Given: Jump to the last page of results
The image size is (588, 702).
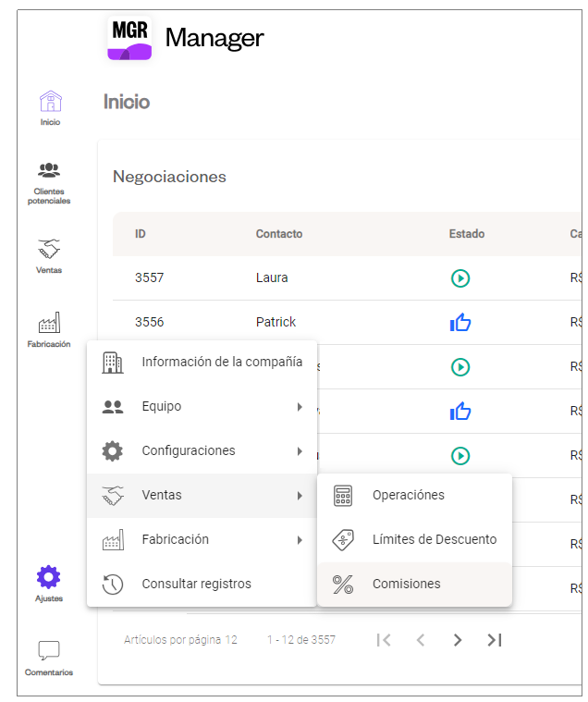Looking at the screenshot, I should (x=495, y=640).
